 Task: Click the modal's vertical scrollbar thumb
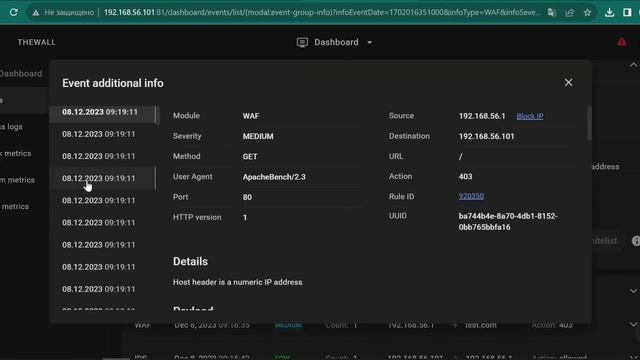point(589,122)
